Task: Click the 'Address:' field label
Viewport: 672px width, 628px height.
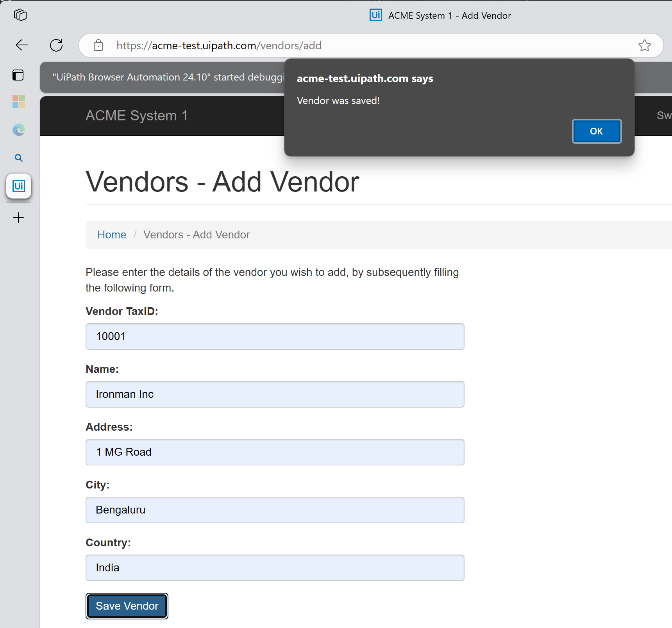Action: (x=109, y=427)
